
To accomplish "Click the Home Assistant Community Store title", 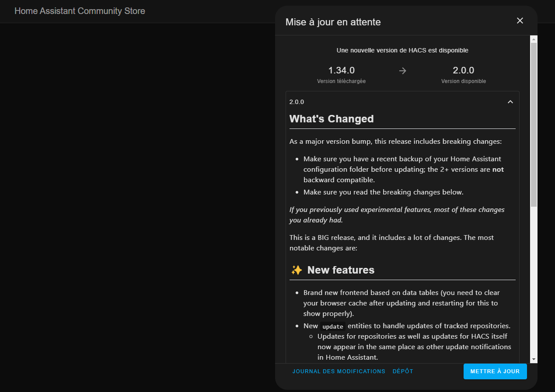I will pos(80,11).
